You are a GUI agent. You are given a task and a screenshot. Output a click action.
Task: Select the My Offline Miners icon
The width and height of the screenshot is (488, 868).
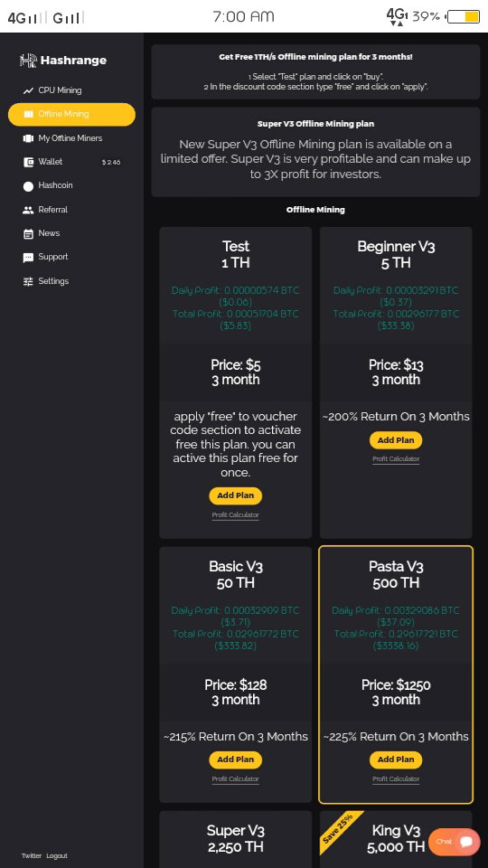(x=28, y=138)
